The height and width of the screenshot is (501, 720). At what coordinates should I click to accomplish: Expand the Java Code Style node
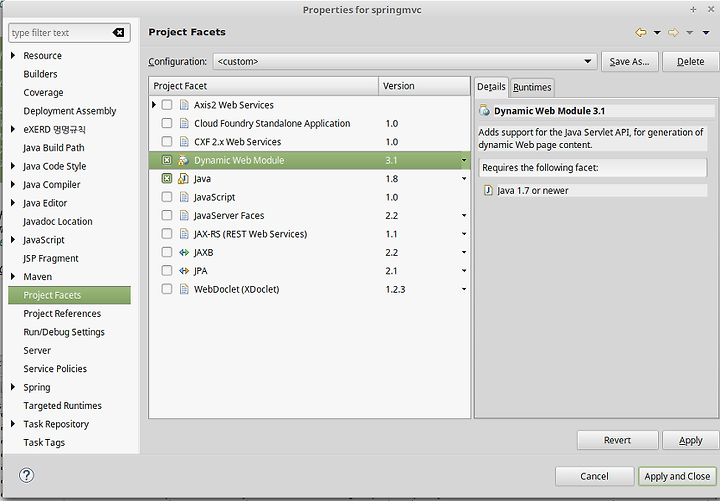(13, 166)
